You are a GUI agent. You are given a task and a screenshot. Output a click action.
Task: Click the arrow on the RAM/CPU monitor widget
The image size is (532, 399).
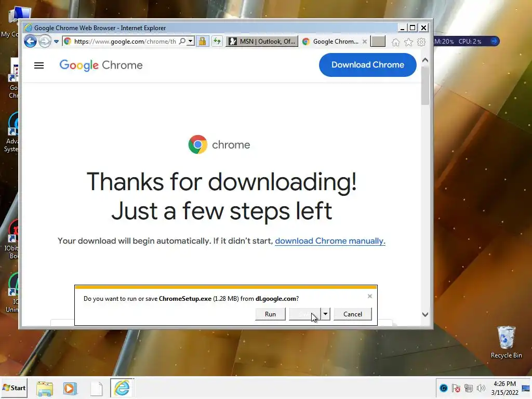coord(495,41)
